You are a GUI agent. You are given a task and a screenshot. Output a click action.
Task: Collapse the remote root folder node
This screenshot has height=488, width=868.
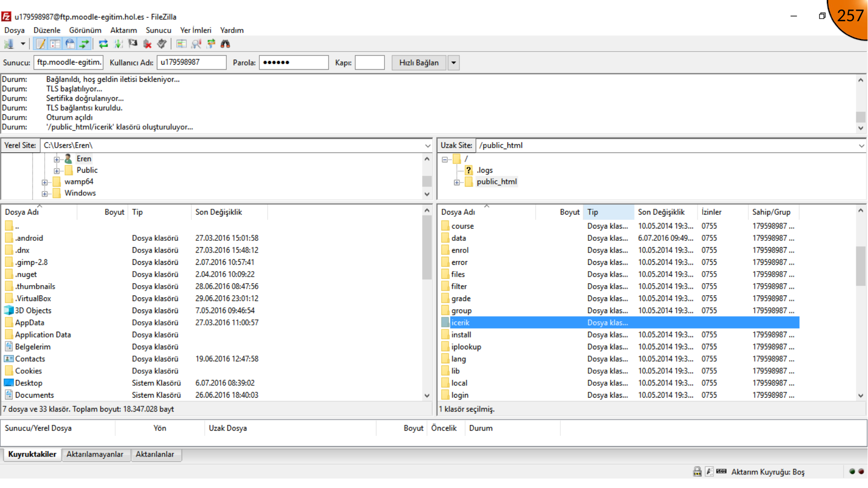pyautogui.click(x=445, y=159)
